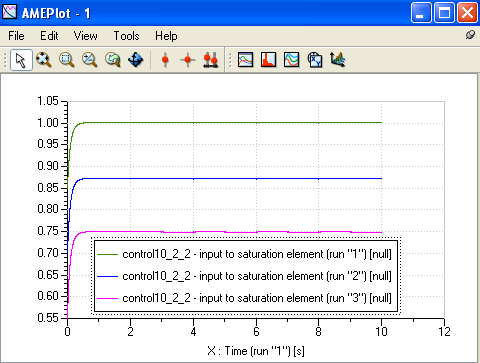
Task: Select the arrow pointer tool
Action: pyautogui.click(x=21, y=60)
